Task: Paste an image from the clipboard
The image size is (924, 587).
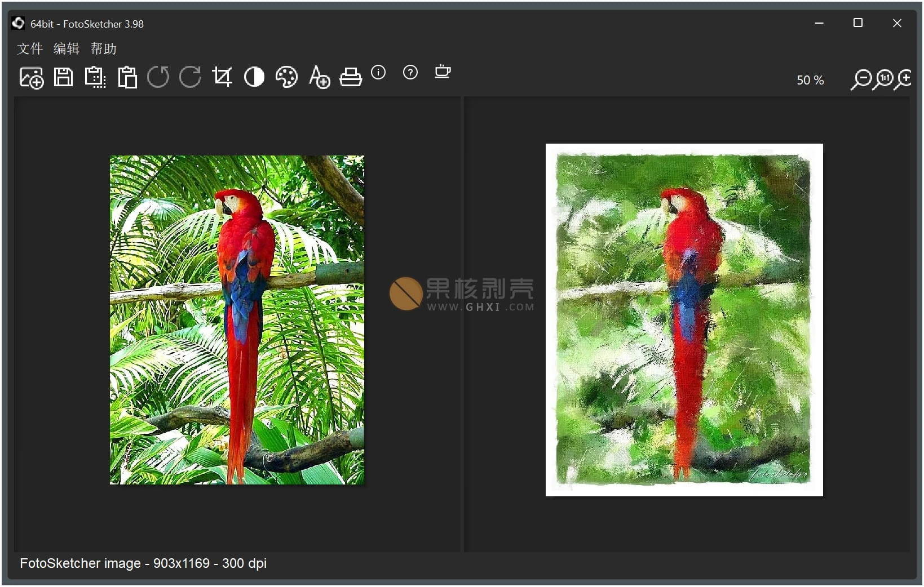Action: pyautogui.click(x=127, y=77)
